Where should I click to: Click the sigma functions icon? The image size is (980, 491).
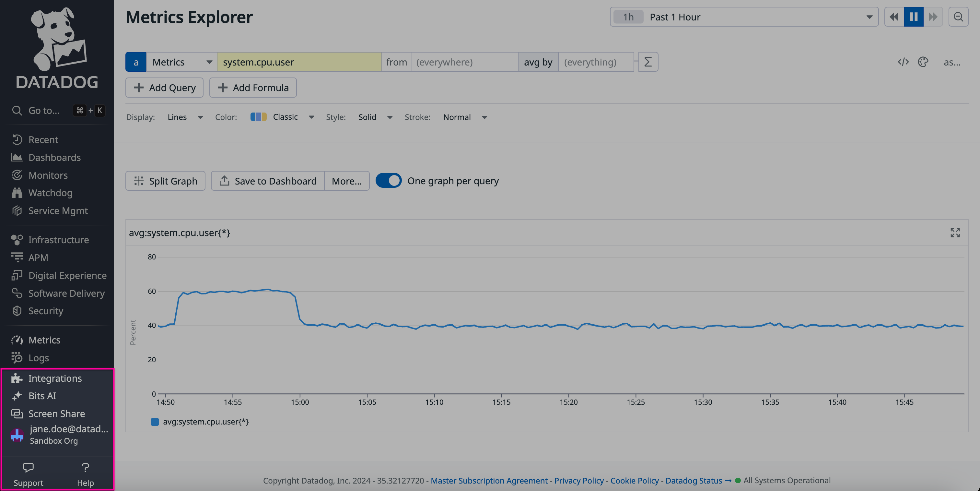(648, 62)
